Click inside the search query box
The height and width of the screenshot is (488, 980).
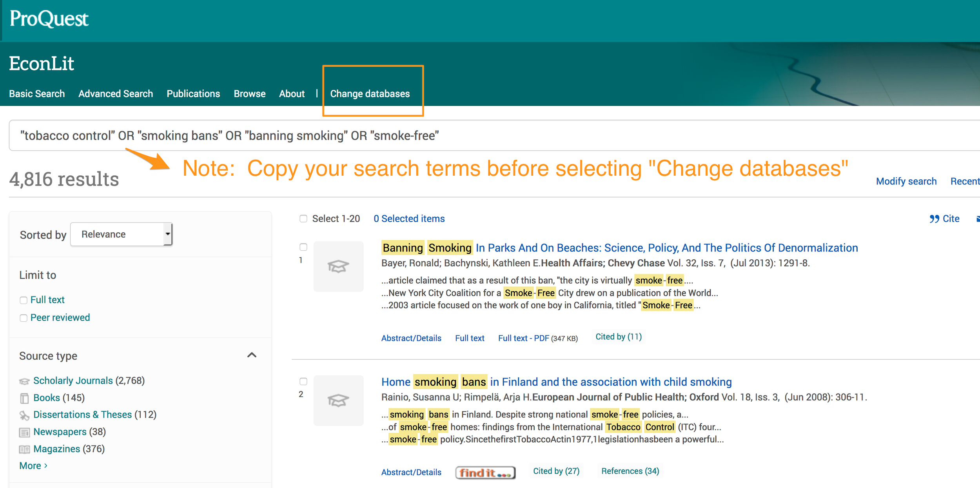coord(494,135)
